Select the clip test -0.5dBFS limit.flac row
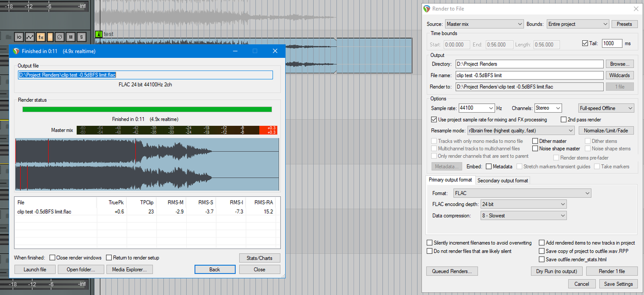 click(147, 211)
